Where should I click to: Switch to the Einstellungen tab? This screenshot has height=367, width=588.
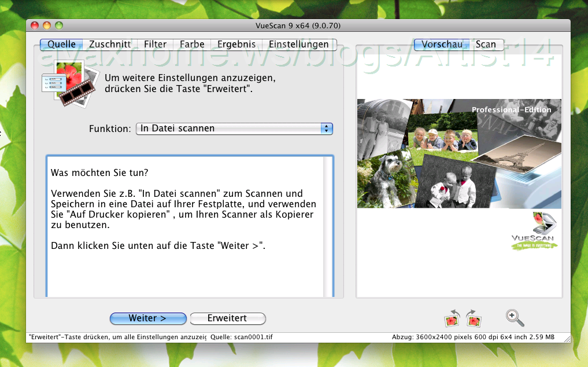299,45
